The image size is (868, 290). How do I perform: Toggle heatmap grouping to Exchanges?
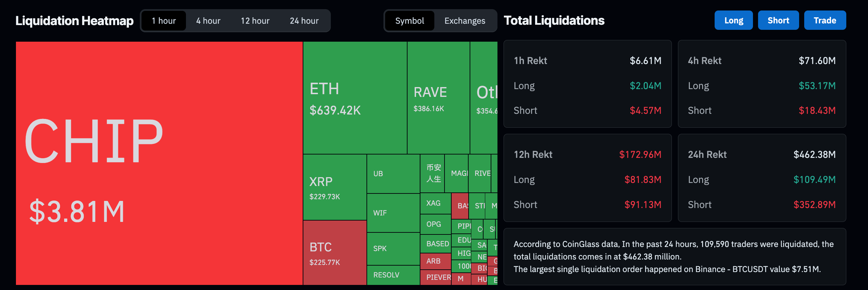[x=465, y=21]
